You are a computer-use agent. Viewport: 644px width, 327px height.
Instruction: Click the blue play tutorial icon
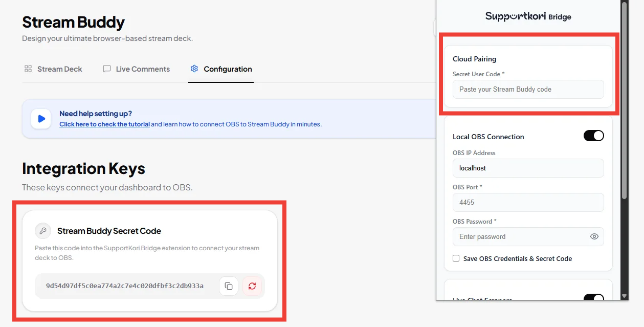(x=41, y=119)
